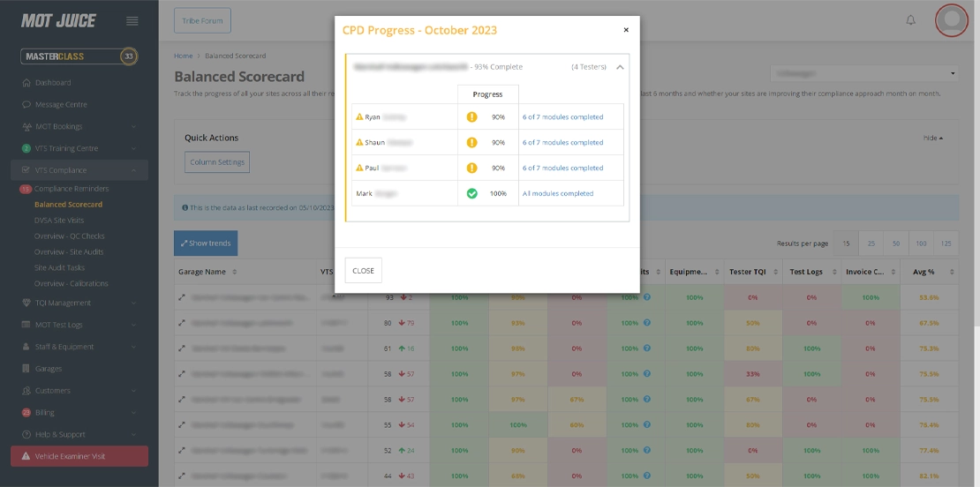Set results per page to 25
Image resolution: width=980 pixels, height=487 pixels.
click(x=871, y=243)
